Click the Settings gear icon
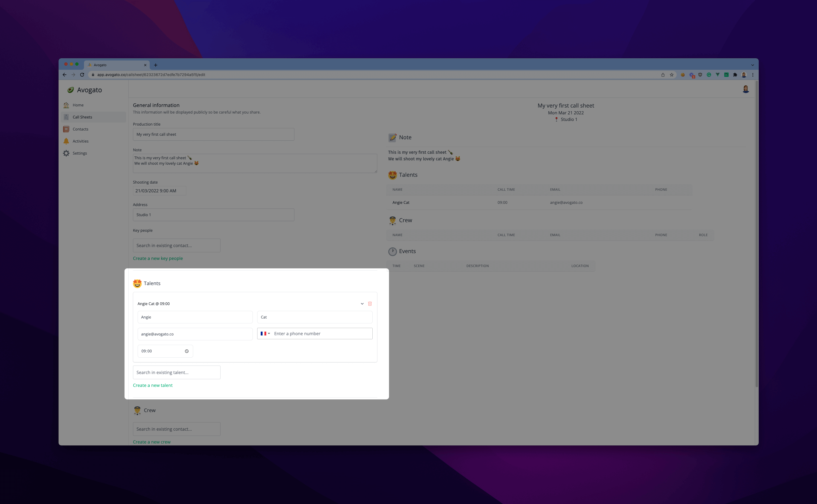The image size is (817, 504). click(x=66, y=153)
